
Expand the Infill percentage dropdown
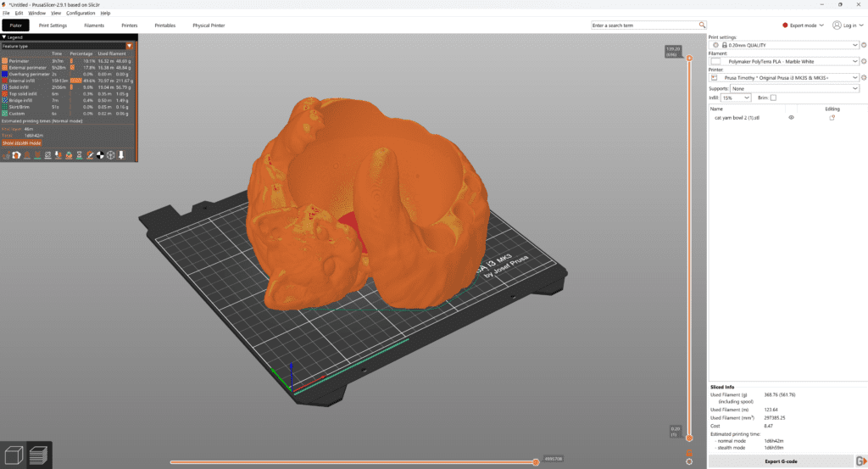736,98
